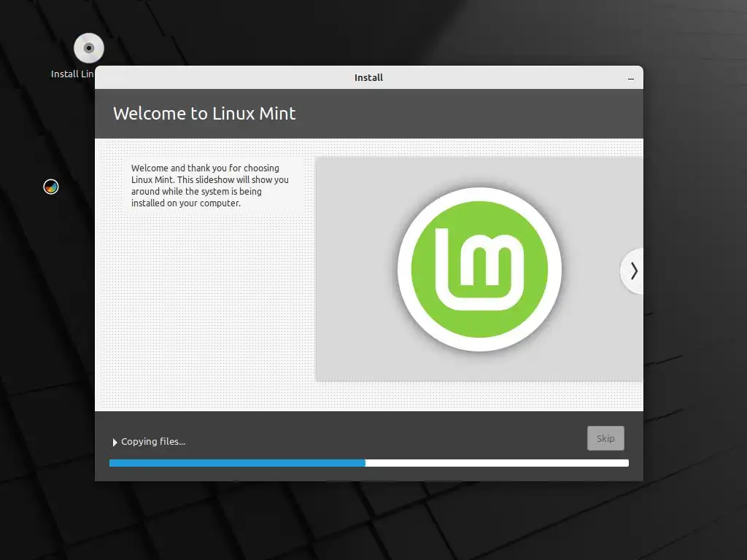This screenshot has width=747, height=560.
Task: Expand the Copying files details triangle
Action: [x=115, y=443]
